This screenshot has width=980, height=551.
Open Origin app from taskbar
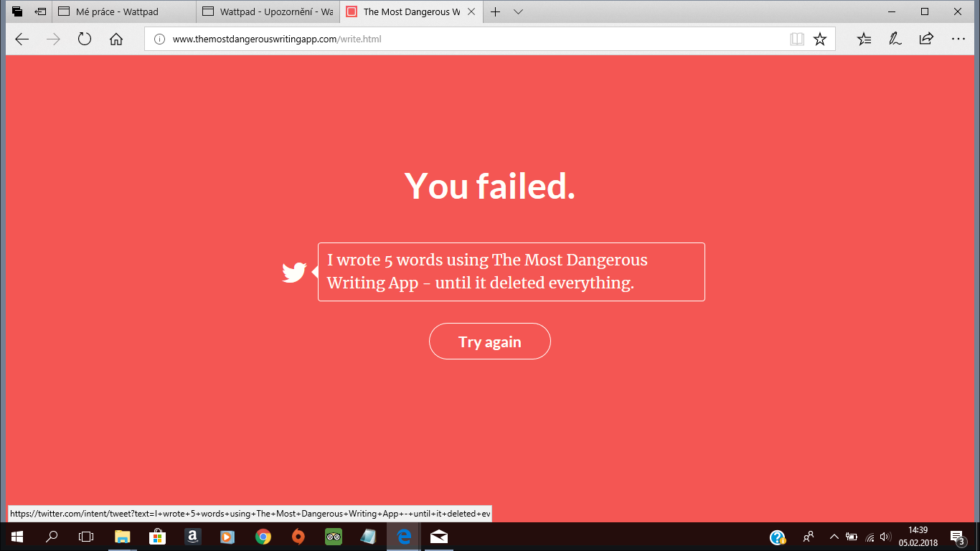click(x=298, y=536)
